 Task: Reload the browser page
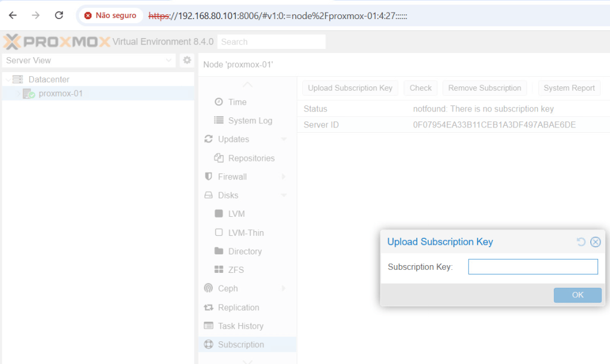coord(58,15)
